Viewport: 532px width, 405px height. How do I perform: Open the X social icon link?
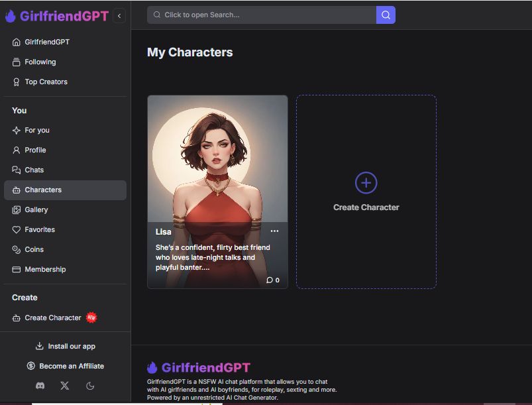[x=64, y=385]
